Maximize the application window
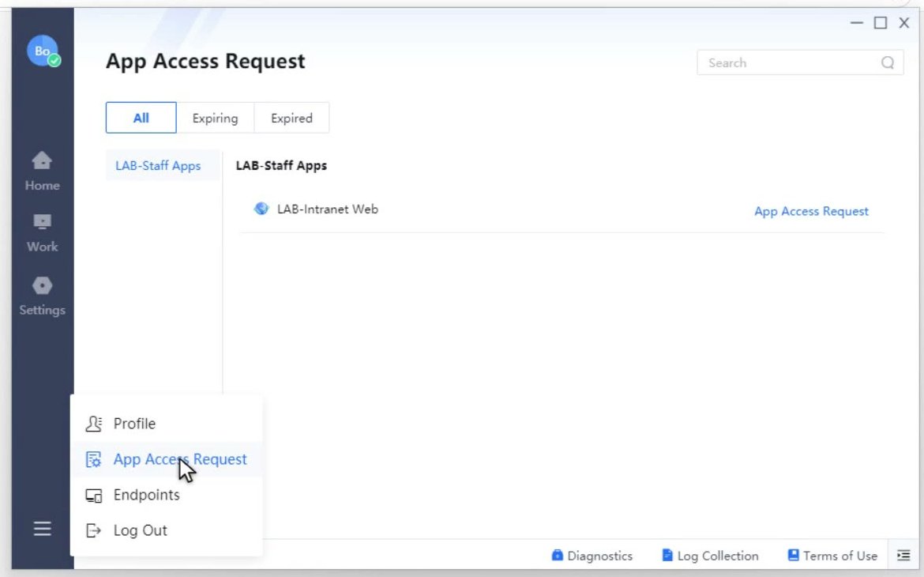This screenshot has height=577, width=924. [x=881, y=23]
